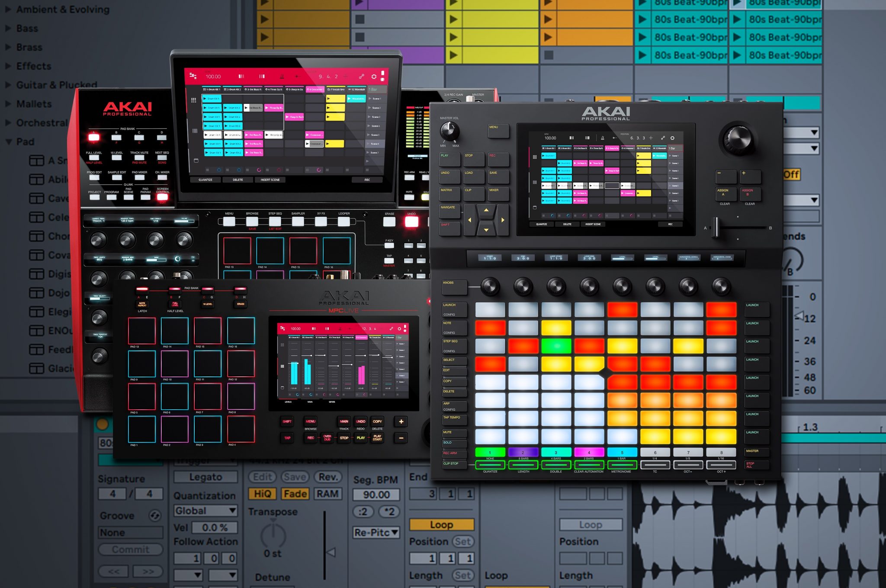Click the Seg. BPM 90.00 field

pos(376,495)
